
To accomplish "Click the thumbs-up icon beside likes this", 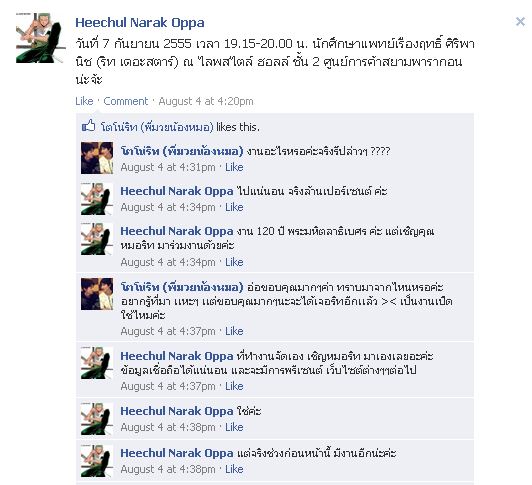I will pyautogui.click(x=89, y=126).
